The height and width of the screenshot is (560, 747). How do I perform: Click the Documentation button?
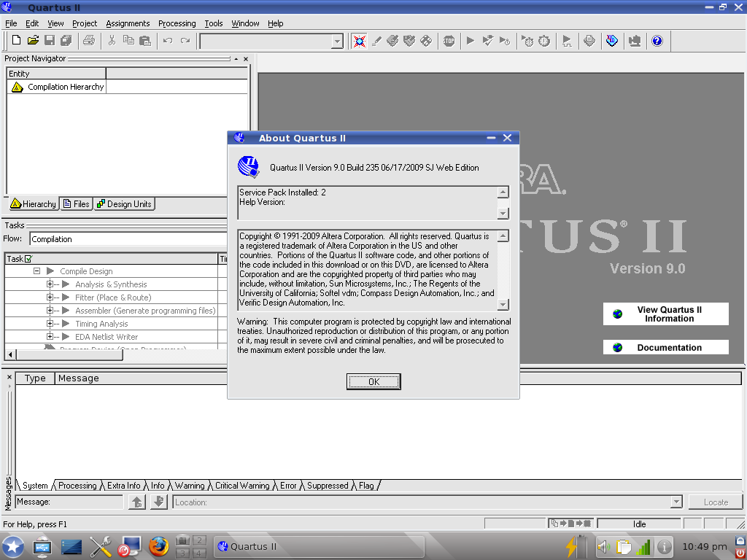[665, 347]
